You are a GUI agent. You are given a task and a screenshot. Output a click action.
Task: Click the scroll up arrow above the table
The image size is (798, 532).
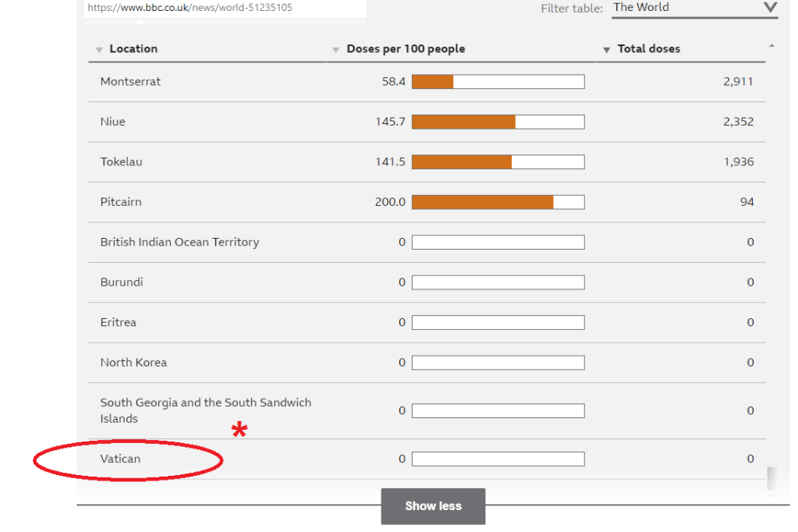tap(771, 46)
